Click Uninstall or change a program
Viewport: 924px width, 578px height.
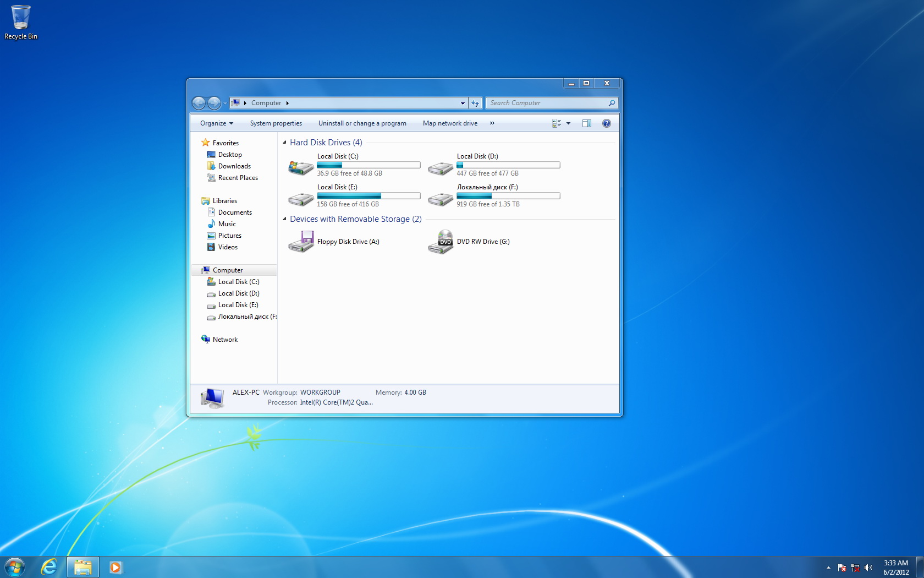pyautogui.click(x=362, y=123)
